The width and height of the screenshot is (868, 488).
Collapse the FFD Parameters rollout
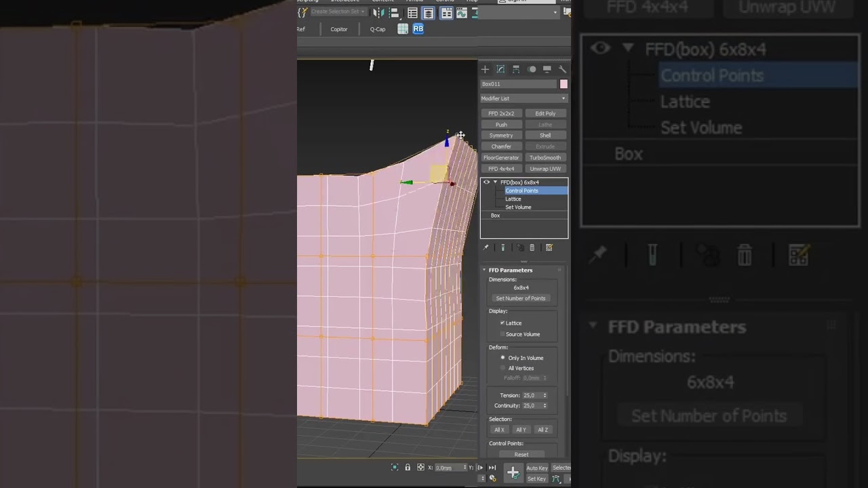[484, 270]
